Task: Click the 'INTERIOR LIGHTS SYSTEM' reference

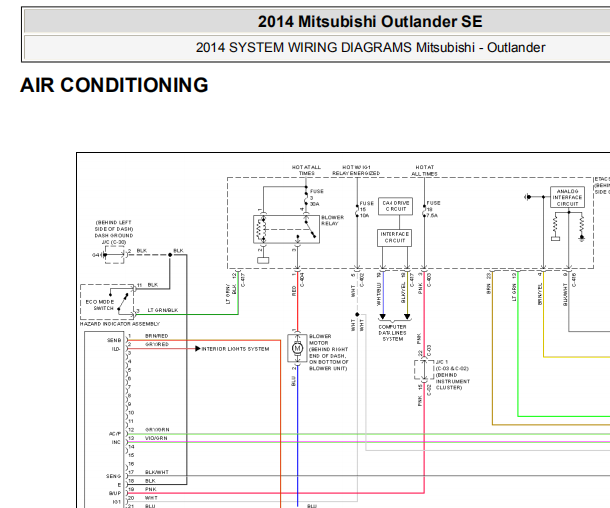Action: [x=235, y=349]
